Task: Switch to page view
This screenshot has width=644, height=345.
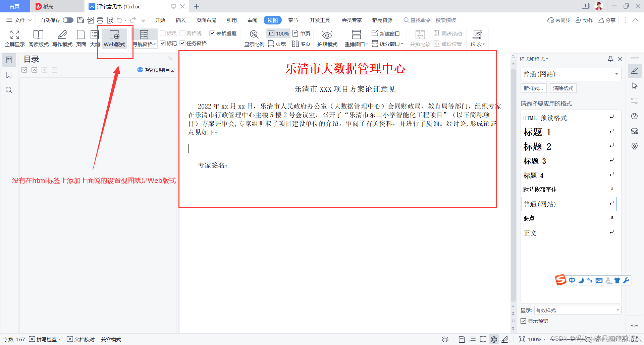Action: [81, 38]
